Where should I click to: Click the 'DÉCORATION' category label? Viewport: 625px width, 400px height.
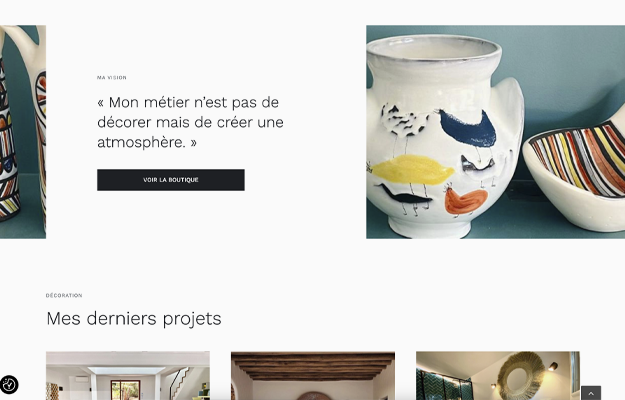[64, 295]
